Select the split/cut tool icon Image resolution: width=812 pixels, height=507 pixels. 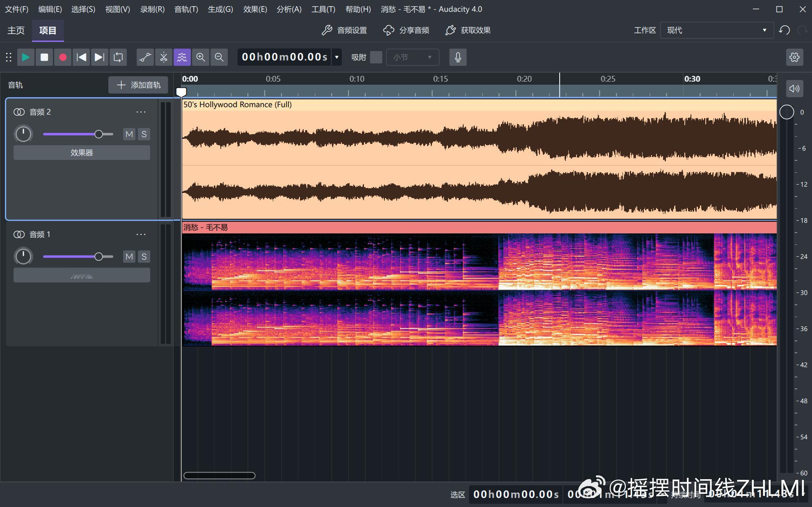click(164, 57)
